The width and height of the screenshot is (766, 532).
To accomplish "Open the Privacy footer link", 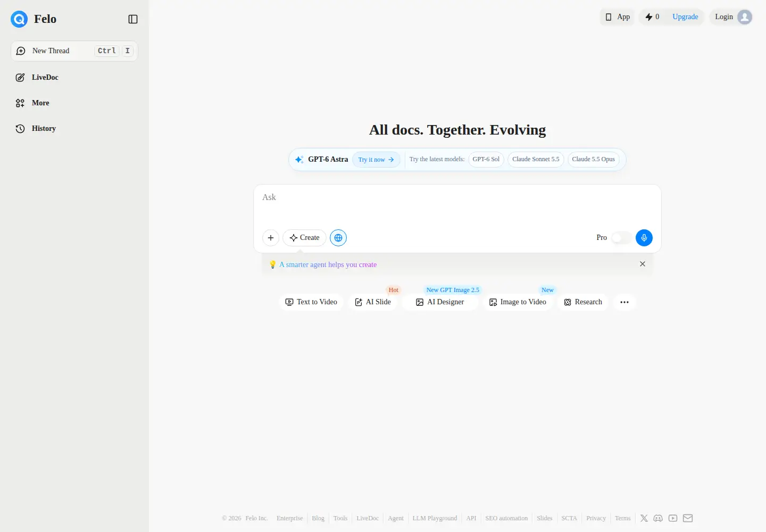I will pyautogui.click(x=596, y=518).
